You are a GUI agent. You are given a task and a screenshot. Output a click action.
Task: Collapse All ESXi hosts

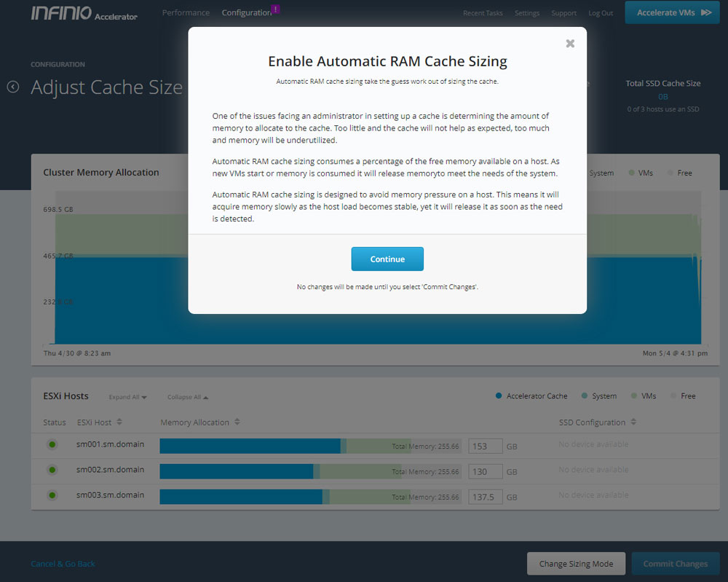coord(188,397)
